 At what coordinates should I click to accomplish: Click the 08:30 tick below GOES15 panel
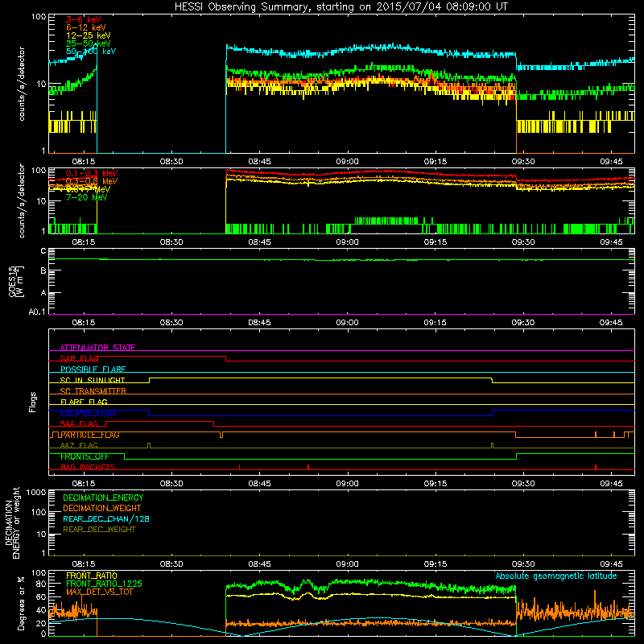171,323
